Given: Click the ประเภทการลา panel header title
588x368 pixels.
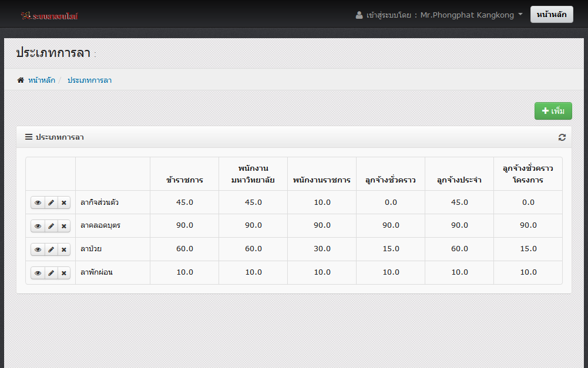Looking at the screenshot, I should 60,137.
